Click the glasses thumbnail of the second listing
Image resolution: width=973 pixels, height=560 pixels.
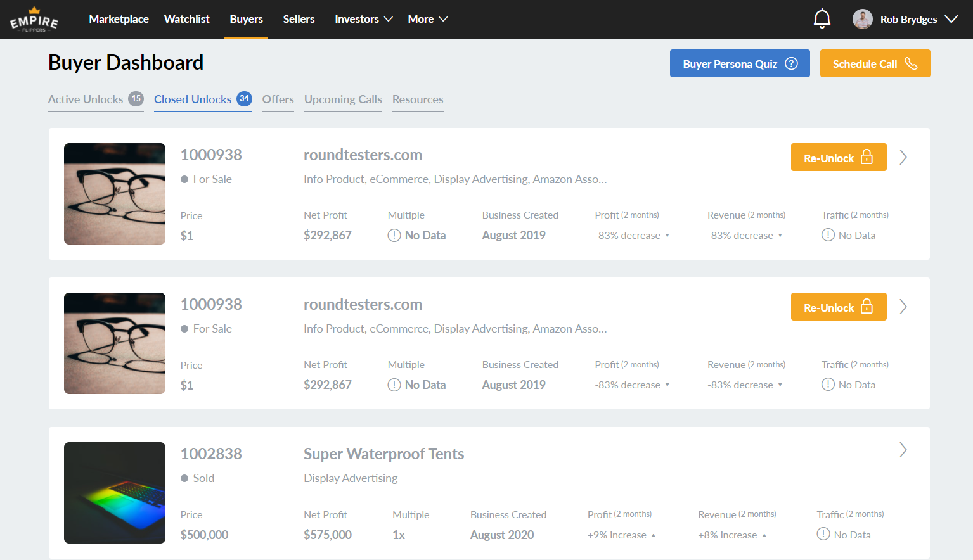[115, 343]
